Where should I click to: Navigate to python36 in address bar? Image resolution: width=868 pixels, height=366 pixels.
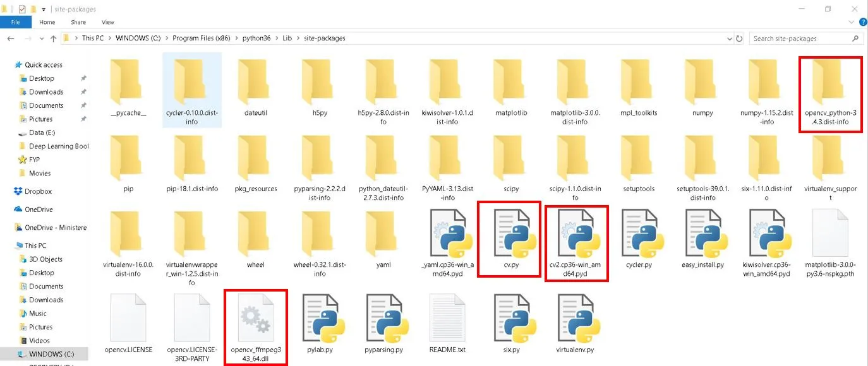click(256, 38)
